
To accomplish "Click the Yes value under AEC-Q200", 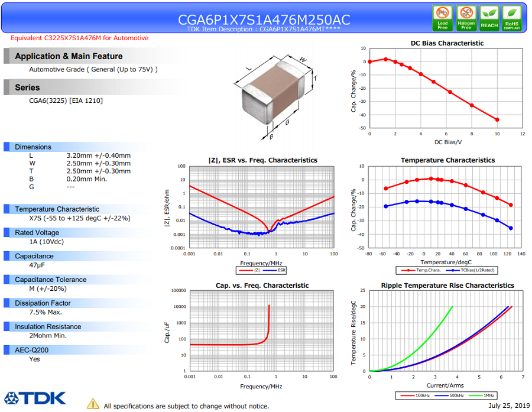I will pyautogui.click(x=34, y=359).
